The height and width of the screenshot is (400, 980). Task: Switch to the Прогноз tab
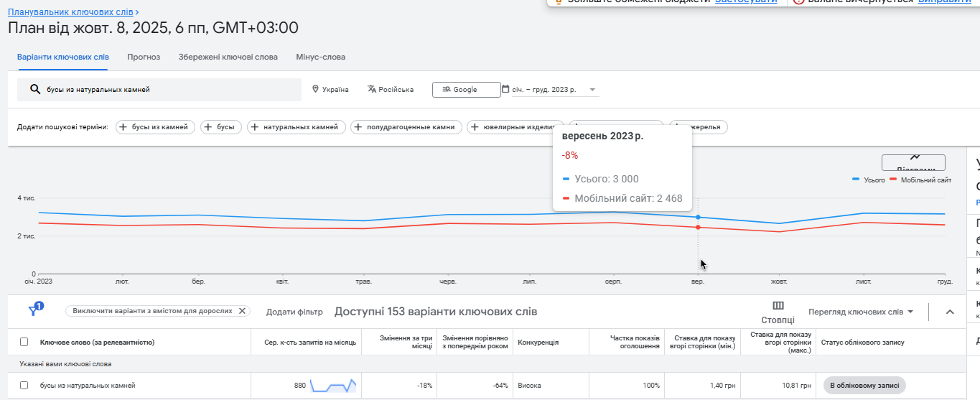144,57
